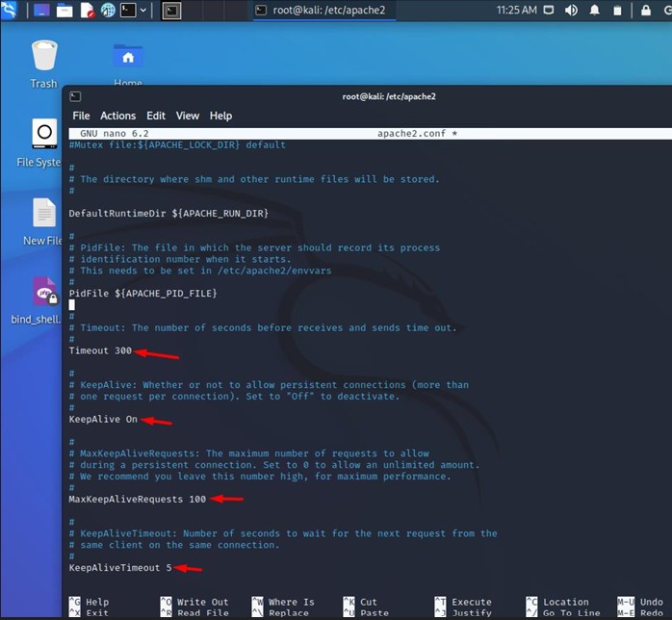Open the File menu in terminal

coord(81,116)
